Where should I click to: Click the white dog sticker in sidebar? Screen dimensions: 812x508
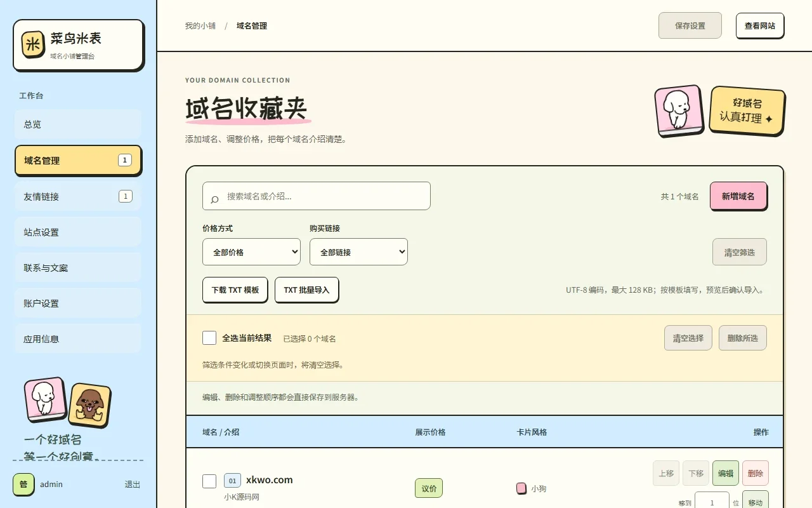point(45,399)
